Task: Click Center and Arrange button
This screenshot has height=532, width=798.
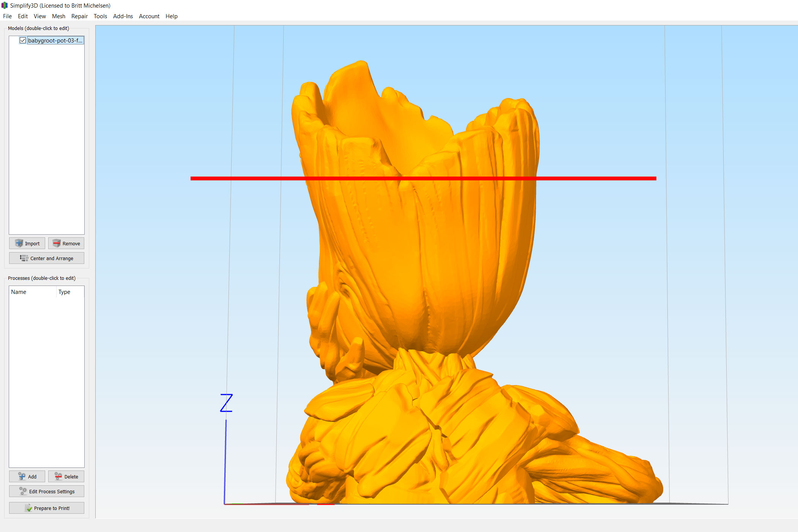Action: 47,258
